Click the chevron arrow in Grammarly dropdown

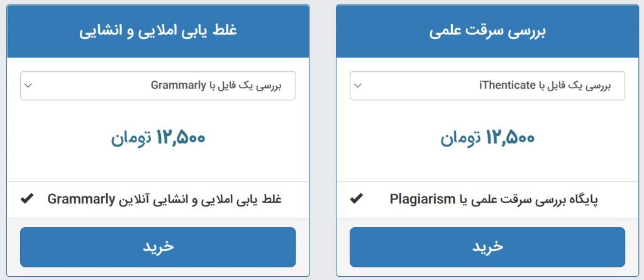click(x=28, y=86)
